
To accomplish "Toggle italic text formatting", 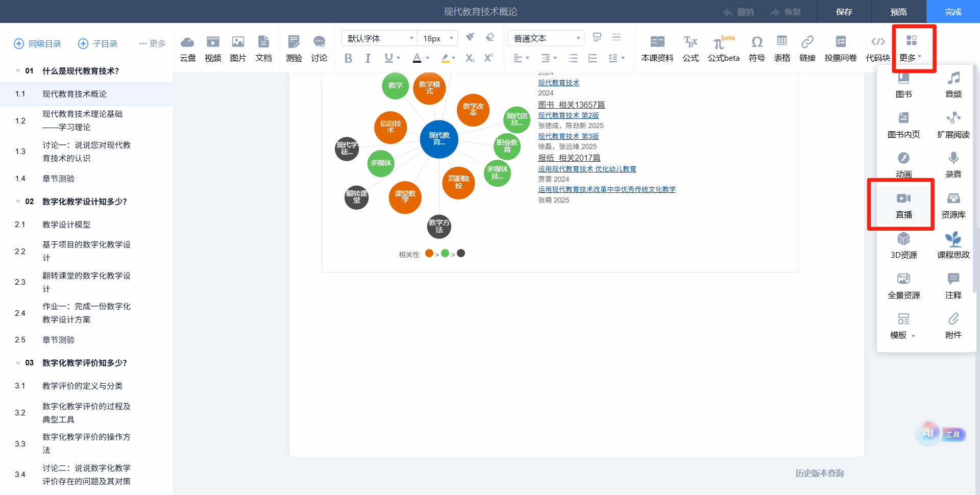I will [367, 58].
